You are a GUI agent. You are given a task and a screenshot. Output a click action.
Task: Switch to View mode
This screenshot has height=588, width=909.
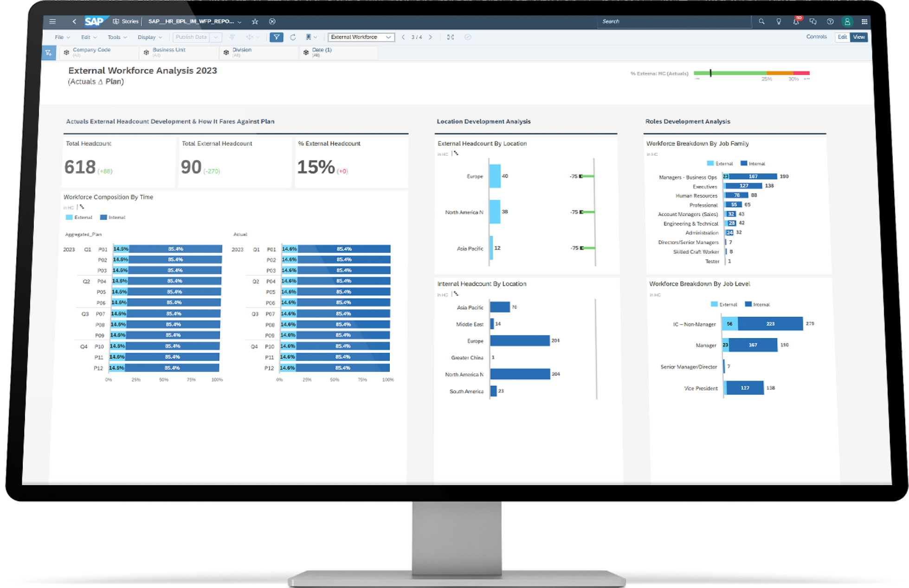pos(859,37)
